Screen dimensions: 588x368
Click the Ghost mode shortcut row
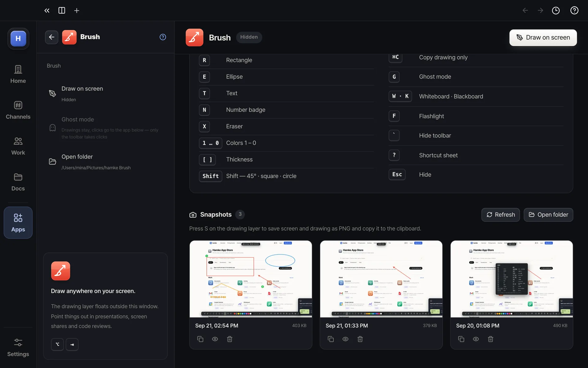(x=476, y=77)
